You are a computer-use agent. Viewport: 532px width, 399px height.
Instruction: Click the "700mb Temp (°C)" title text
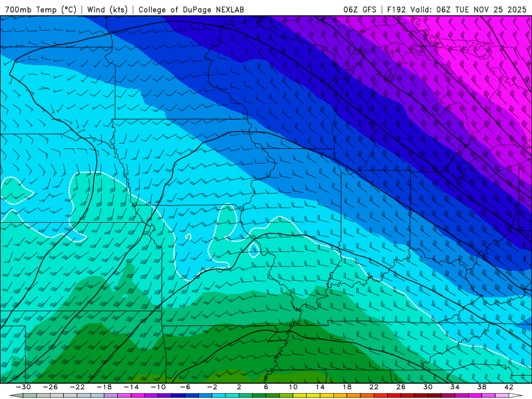41,9
